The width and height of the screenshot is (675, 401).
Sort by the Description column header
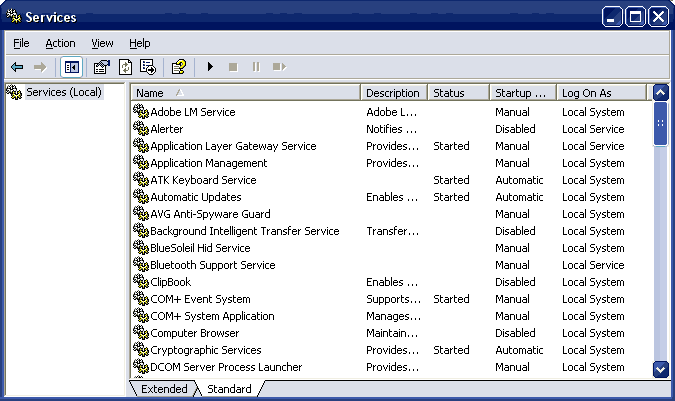click(393, 93)
